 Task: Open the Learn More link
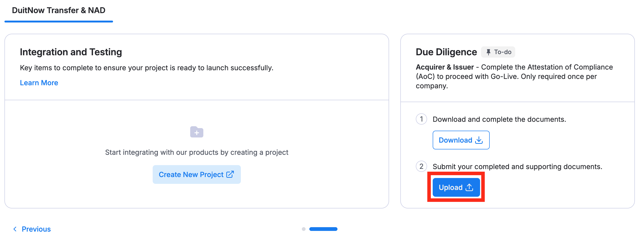[x=39, y=83]
